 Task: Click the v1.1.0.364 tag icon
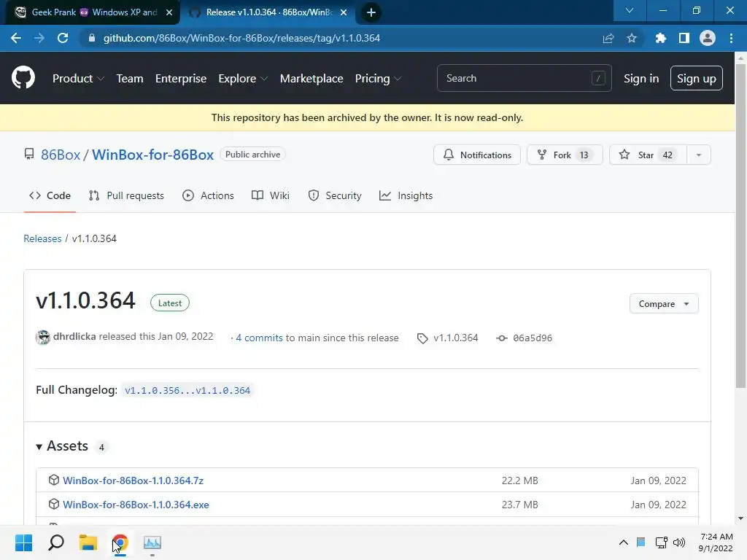click(x=422, y=338)
